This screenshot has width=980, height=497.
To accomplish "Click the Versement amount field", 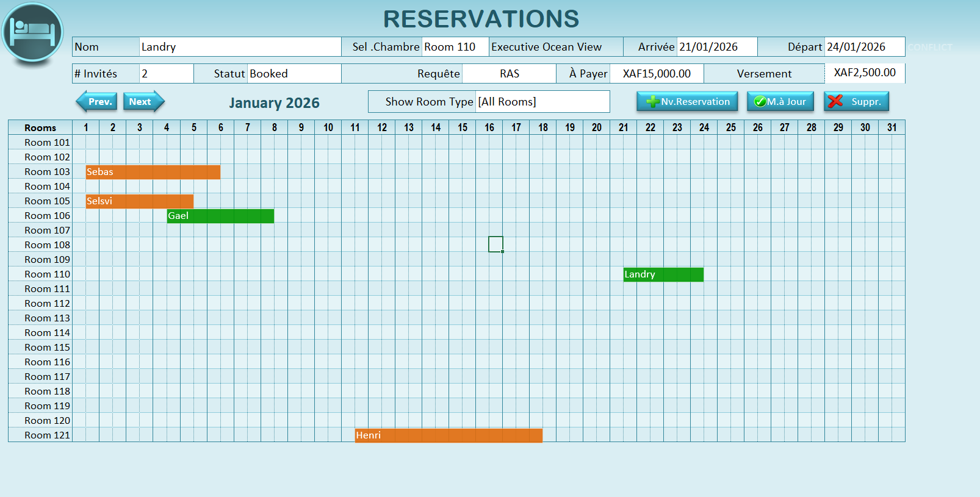I will click(864, 73).
